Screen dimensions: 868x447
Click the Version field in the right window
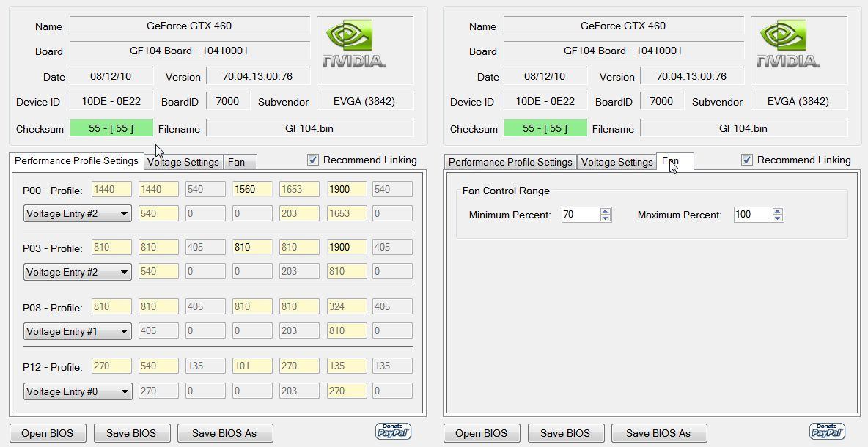[691, 75]
